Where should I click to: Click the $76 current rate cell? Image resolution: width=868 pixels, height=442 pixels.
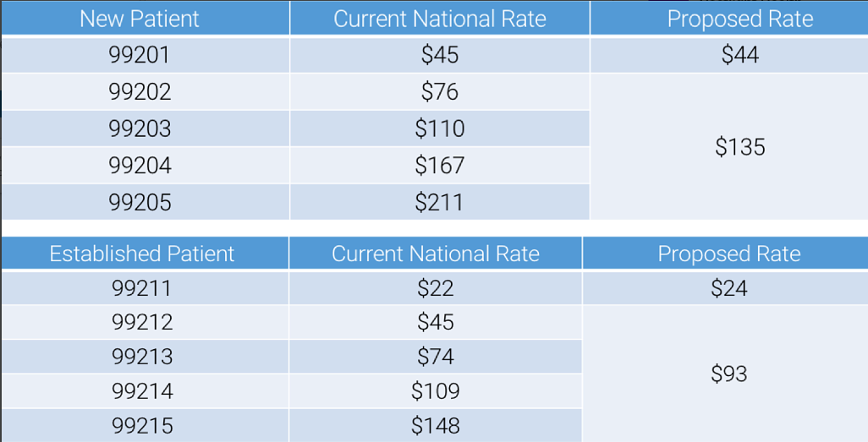(440, 91)
